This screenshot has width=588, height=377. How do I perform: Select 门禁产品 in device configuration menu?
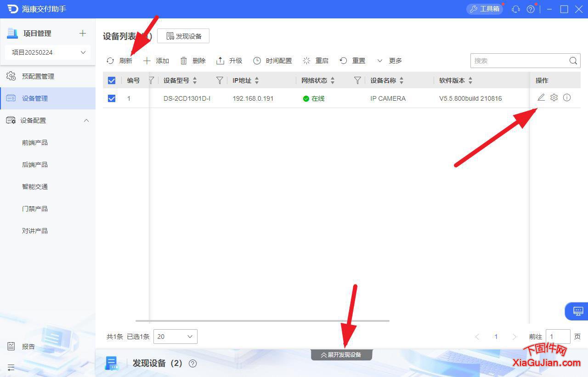[x=35, y=208]
